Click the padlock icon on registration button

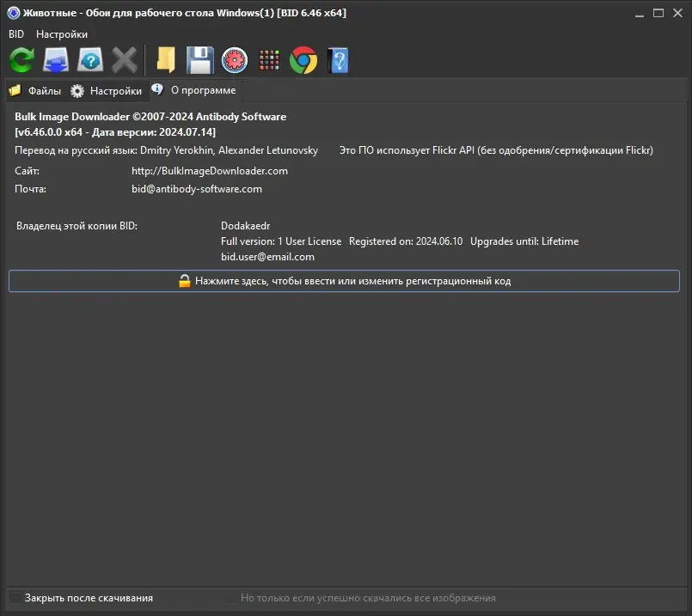point(185,281)
